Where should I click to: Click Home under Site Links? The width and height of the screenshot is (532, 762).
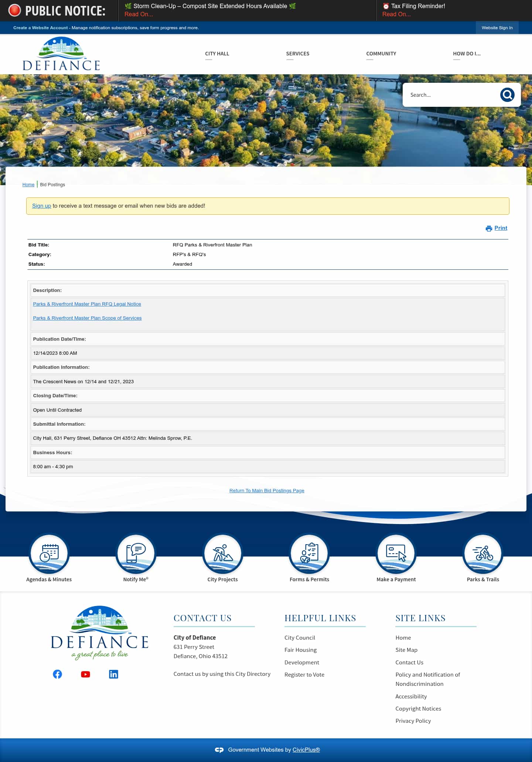pos(403,638)
